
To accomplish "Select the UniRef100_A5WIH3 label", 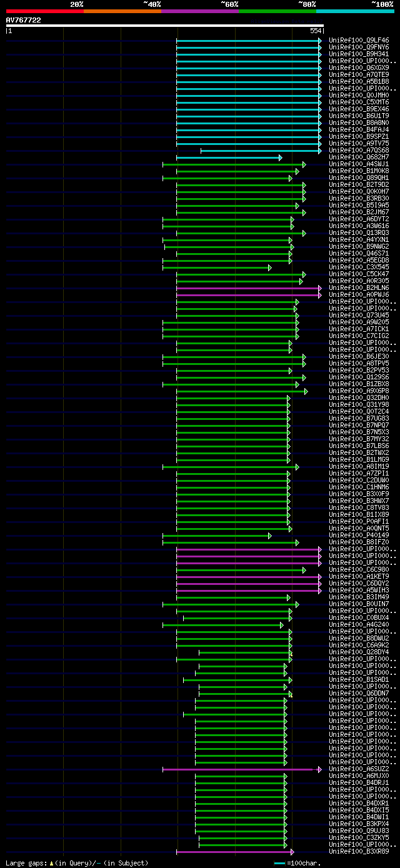I will pos(359,591).
